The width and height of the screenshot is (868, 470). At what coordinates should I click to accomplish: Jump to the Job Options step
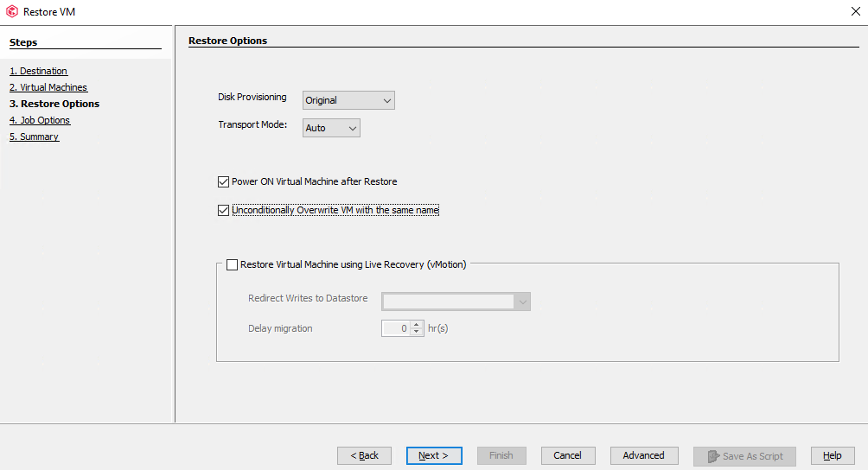coord(40,120)
